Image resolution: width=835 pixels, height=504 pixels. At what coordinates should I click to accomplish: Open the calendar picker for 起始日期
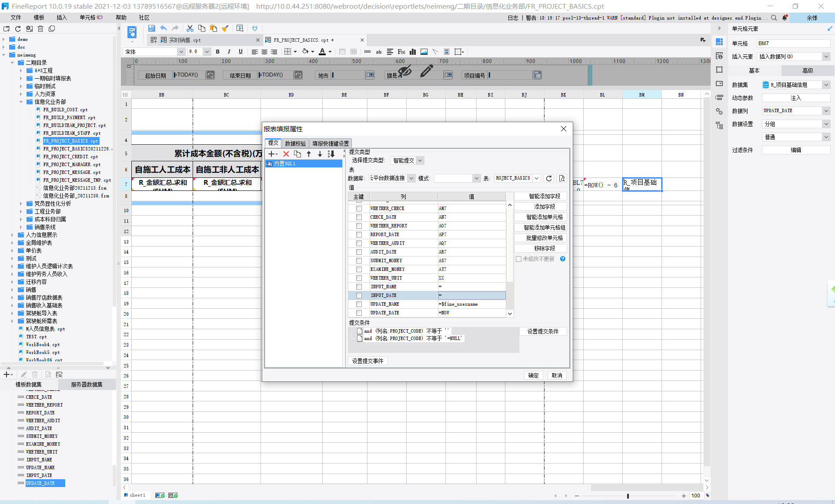tap(210, 75)
